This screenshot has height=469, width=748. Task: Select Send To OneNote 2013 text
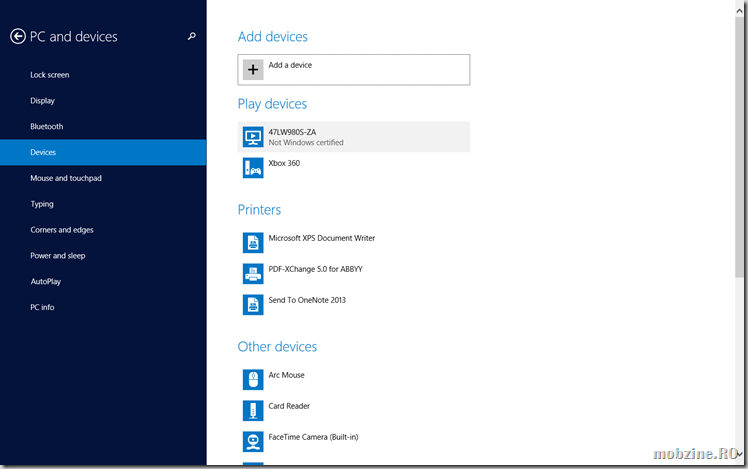(307, 300)
